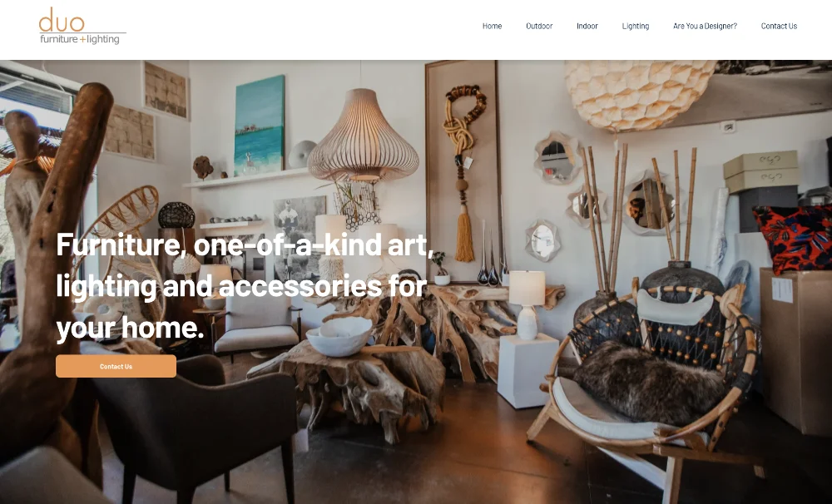Click the white bowl on the root table
This screenshot has width=832, height=504.
(339, 335)
